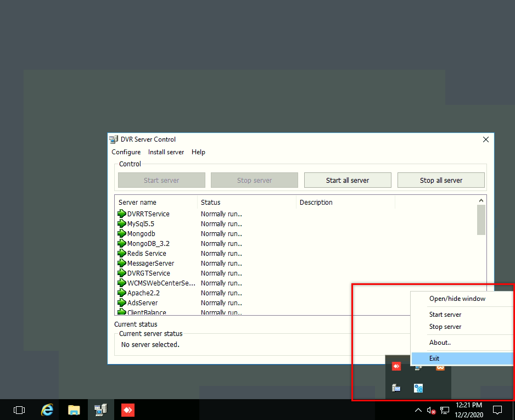Click the mail server icon in the tray overflow
Screen dimensions: 515x420
[396, 389]
